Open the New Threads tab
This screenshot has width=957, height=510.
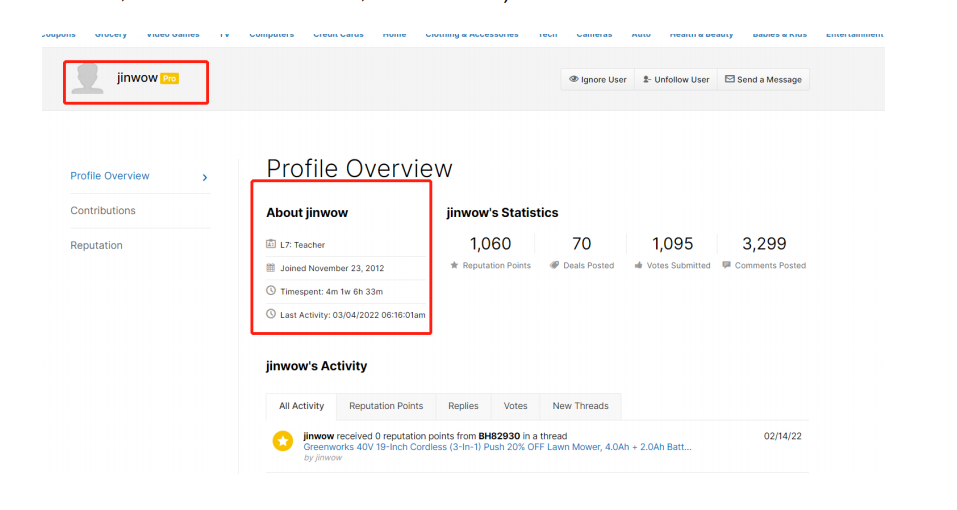[580, 406]
